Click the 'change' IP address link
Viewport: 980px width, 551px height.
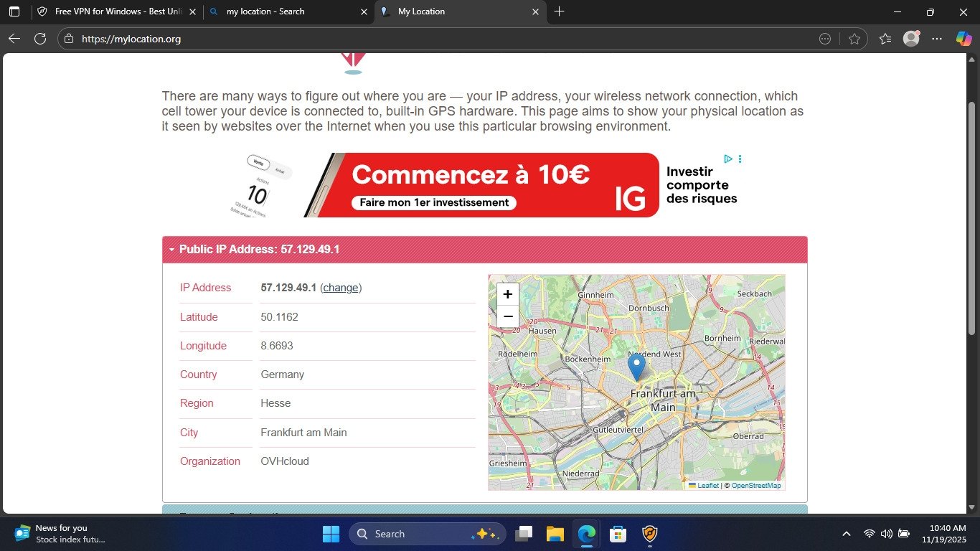[341, 288]
